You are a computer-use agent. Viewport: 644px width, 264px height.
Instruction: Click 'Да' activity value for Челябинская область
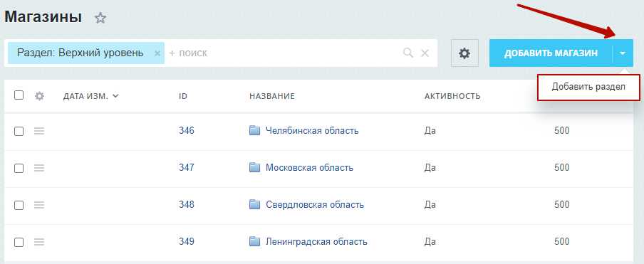pyautogui.click(x=430, y=131)
